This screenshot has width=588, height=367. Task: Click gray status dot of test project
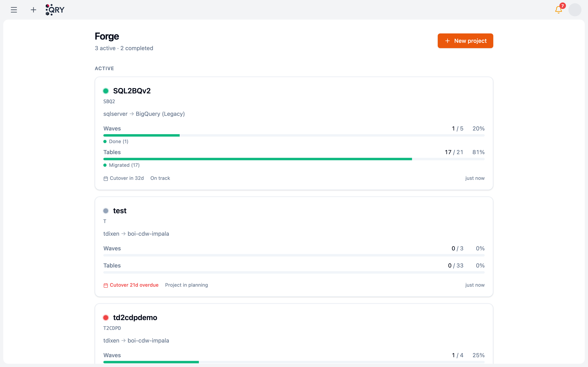coord(106,211)
